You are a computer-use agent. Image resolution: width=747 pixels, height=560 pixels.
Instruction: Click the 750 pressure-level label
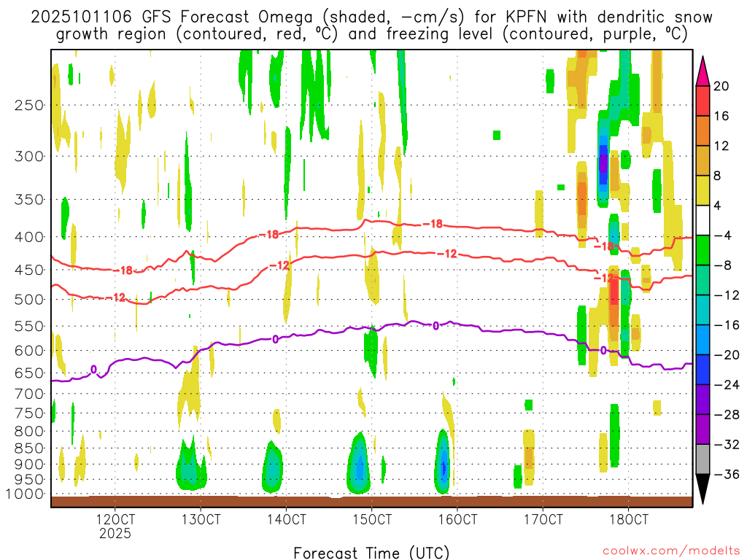click(29, 413)
